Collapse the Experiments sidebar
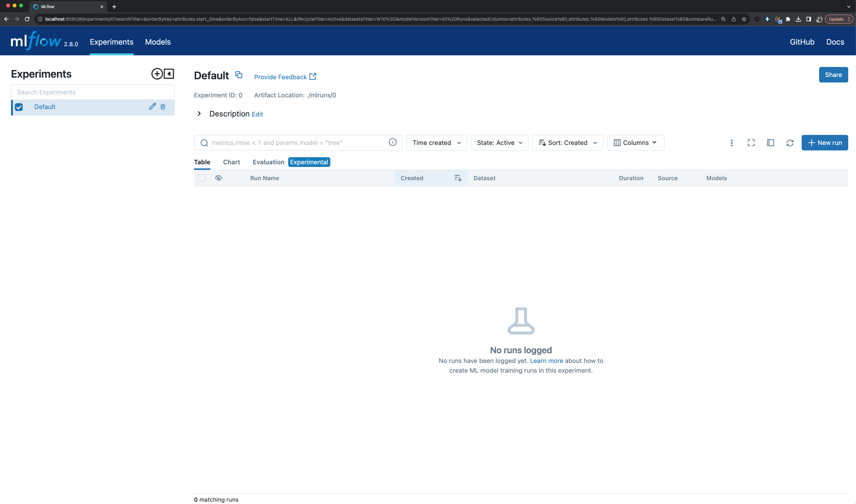 pos(169,74)
